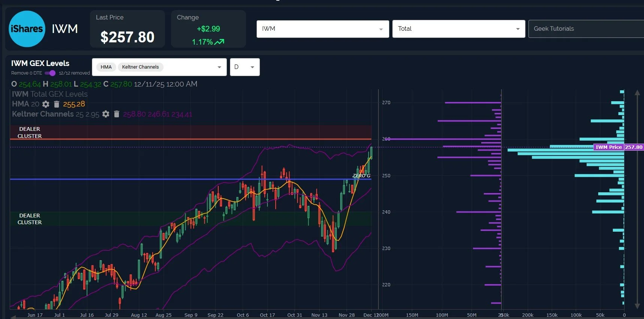Click the HMA value 255.28
The image size is (644, 319).
point(74,104)
